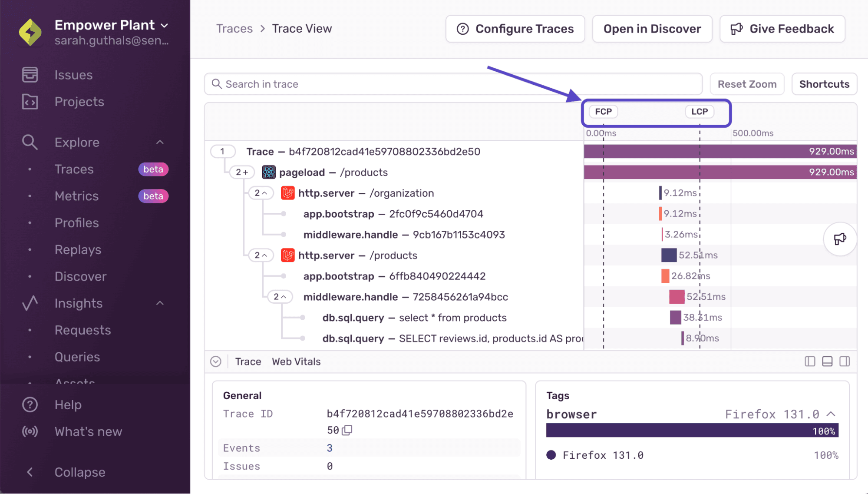868x494 pixels.
Task: Dock details panel to the right
Action: 845,361
